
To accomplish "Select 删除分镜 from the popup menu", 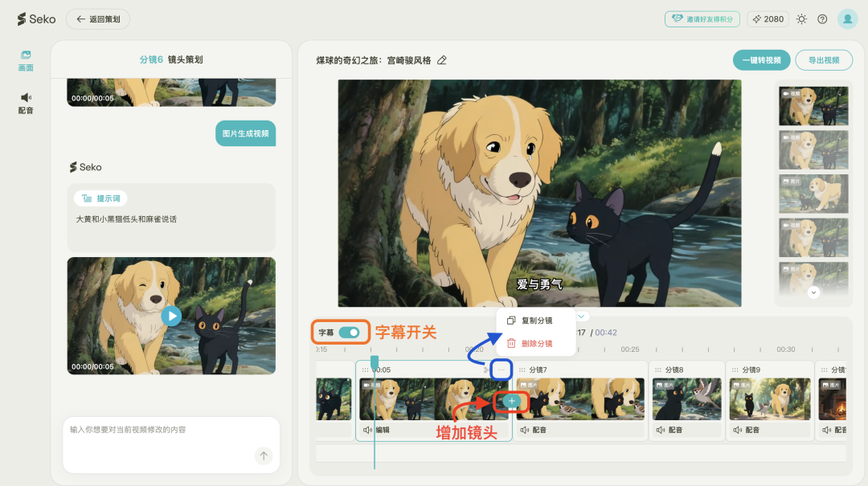I will (x=530, y=343).
